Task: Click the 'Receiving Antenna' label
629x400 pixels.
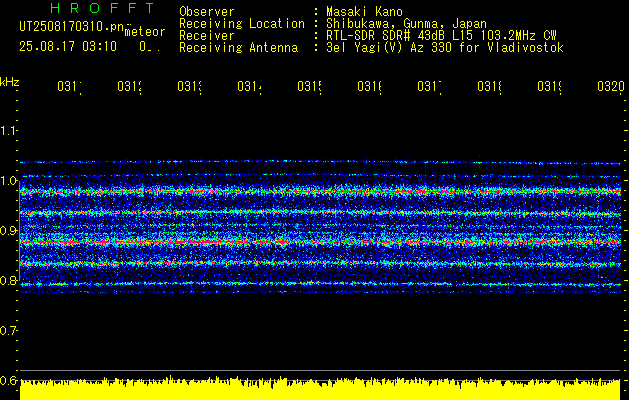Action: (x=238, y=48)
